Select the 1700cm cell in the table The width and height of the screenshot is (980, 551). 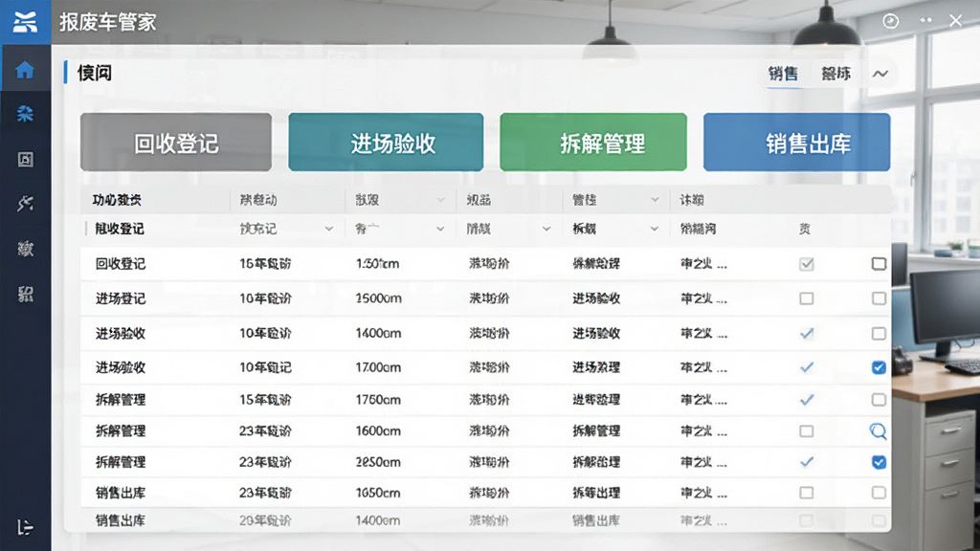coord(378,367)
